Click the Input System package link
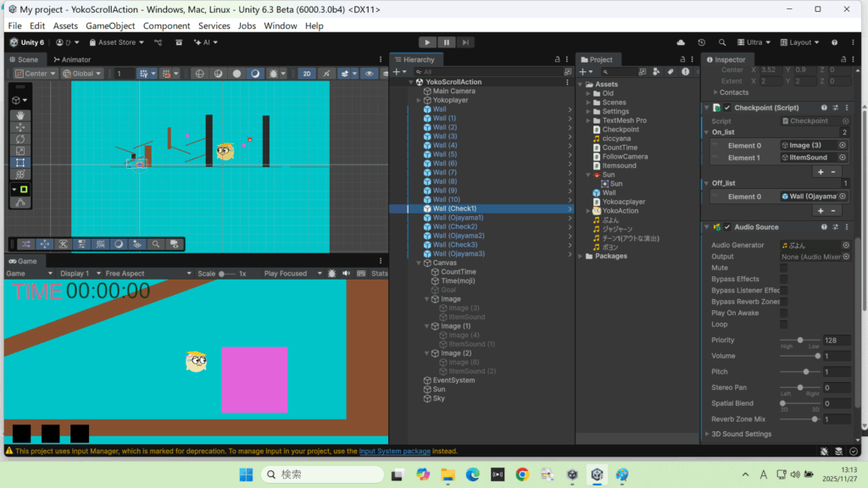Image resolution: width=868 pixels, height=488 pixels. 394,452
